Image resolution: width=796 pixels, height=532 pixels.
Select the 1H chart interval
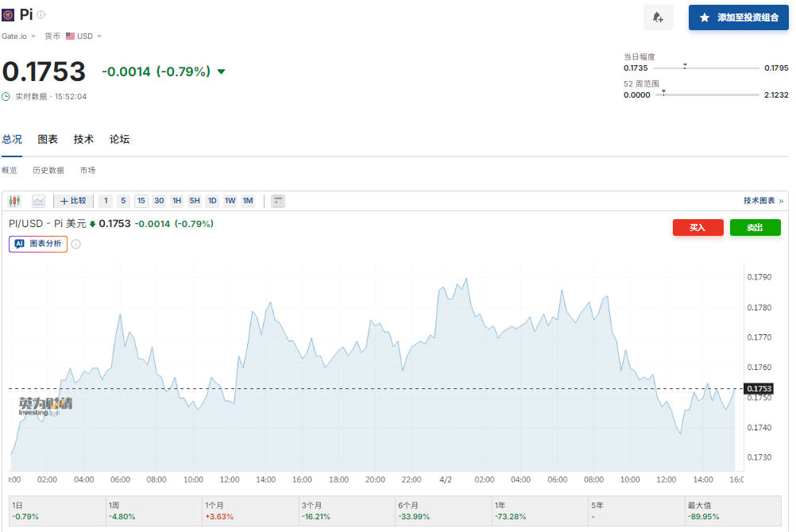176,201
